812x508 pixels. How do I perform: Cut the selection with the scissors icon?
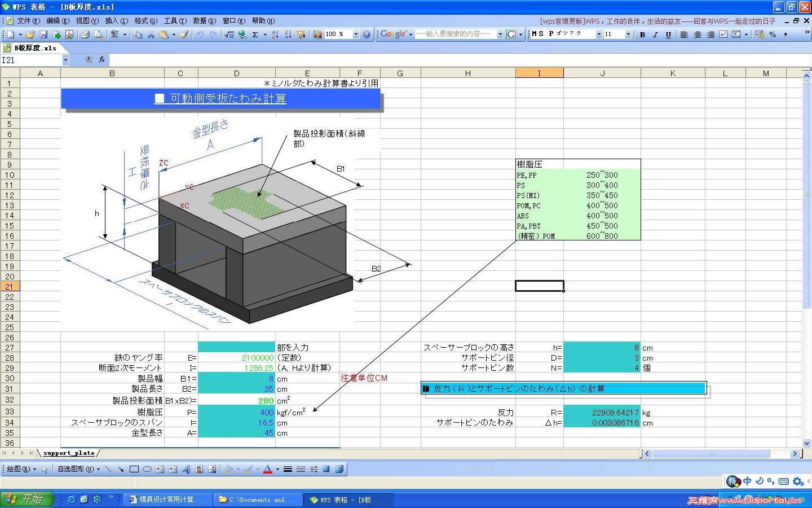(151, 34)
